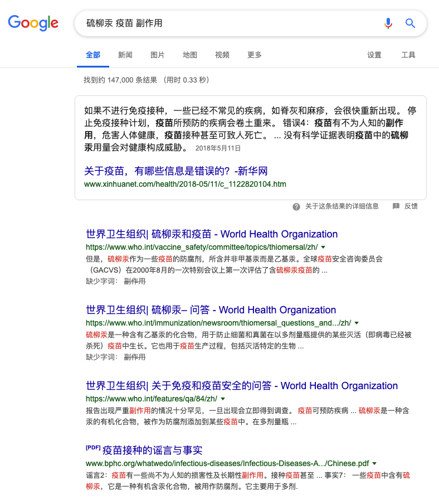Open result 世界卫生组织| 硫柳汞和疫苗
439x504 pixels.
212,234
